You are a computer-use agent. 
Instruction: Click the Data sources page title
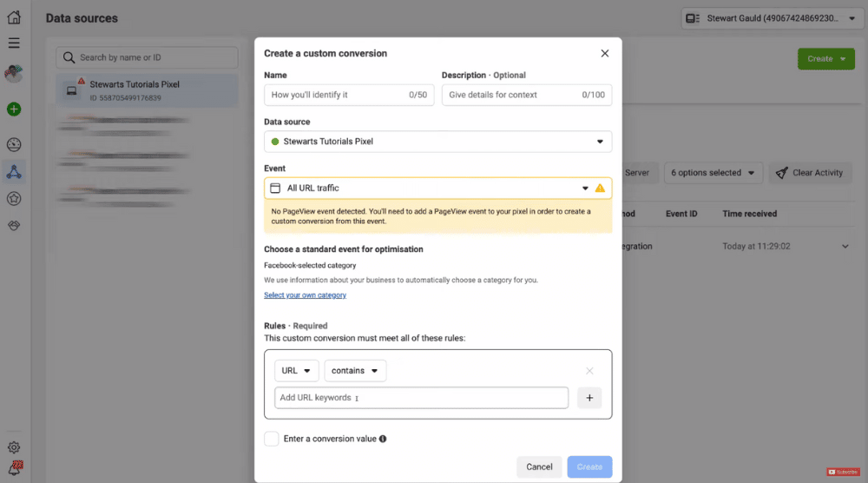click(82, 18)
